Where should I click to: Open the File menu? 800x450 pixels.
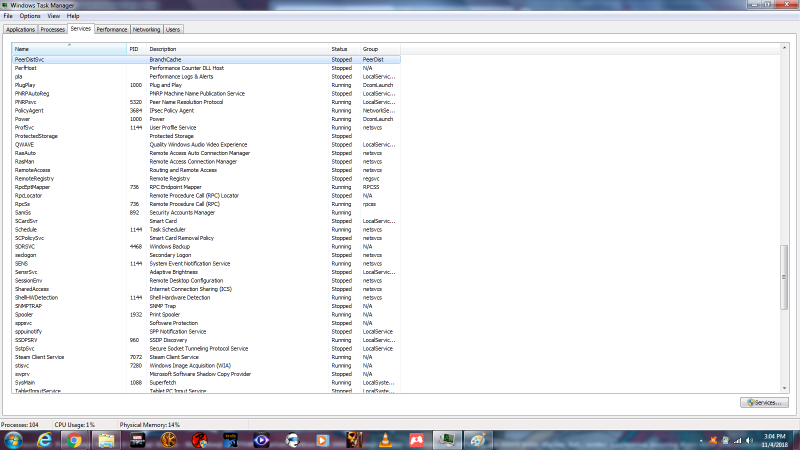[x=8, y=16]
